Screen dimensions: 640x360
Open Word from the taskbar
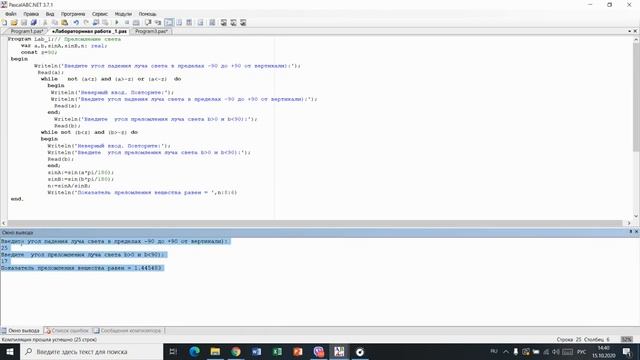256,351
